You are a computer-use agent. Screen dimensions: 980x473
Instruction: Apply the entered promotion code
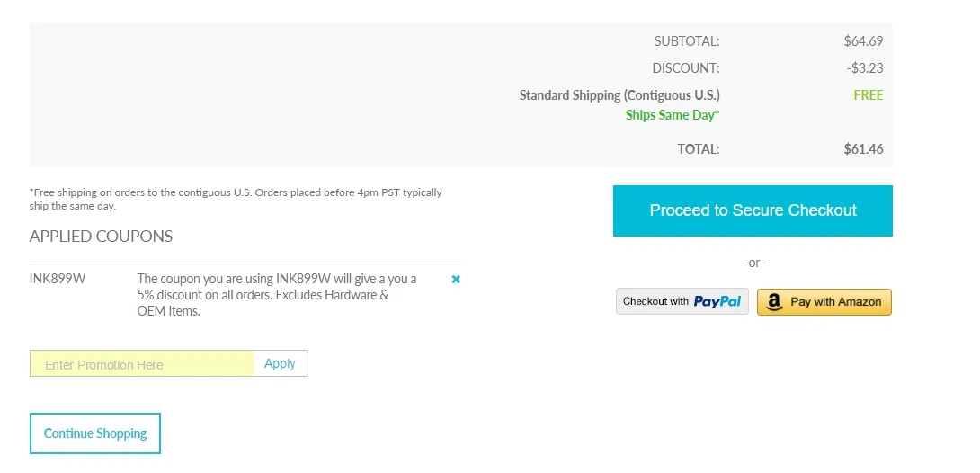tap(280, 363)
